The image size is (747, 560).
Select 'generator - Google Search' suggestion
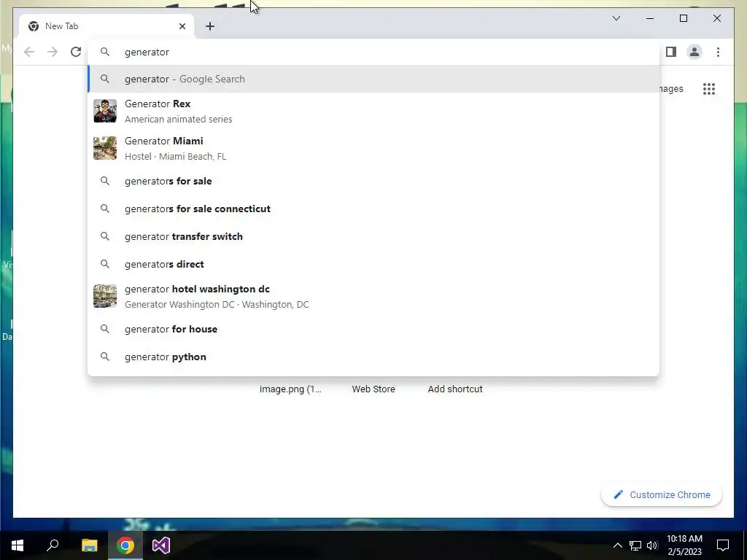pyautogui.click(x=374, y=79)
